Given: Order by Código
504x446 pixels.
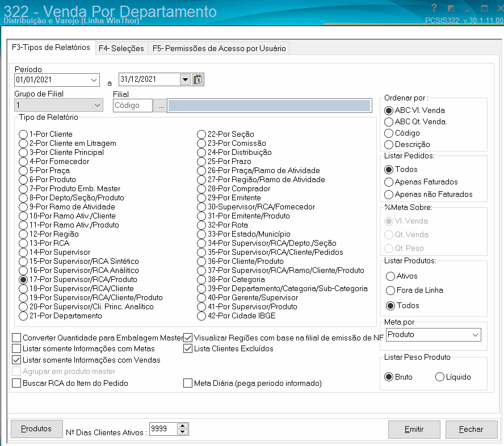Looking at the screenshot, I should (402, 133).
